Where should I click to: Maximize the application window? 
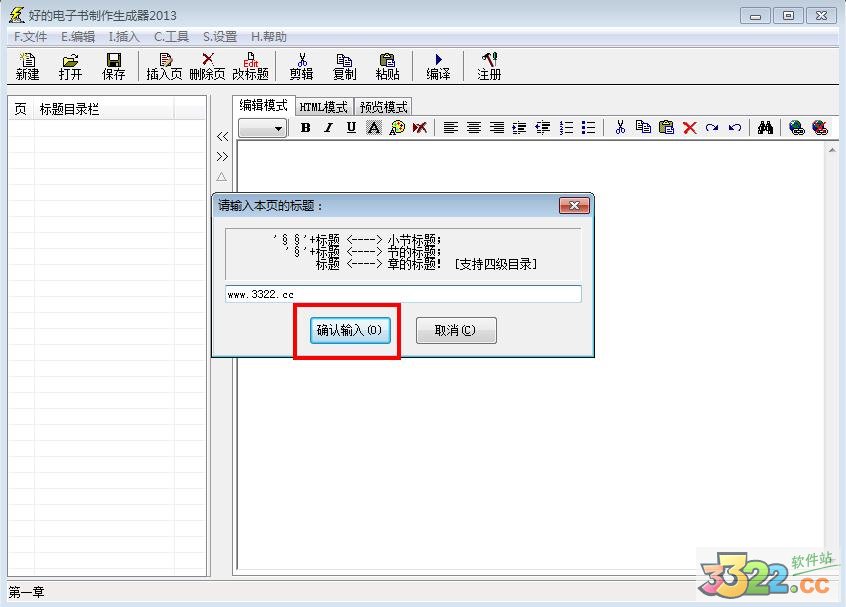(788, 16)
